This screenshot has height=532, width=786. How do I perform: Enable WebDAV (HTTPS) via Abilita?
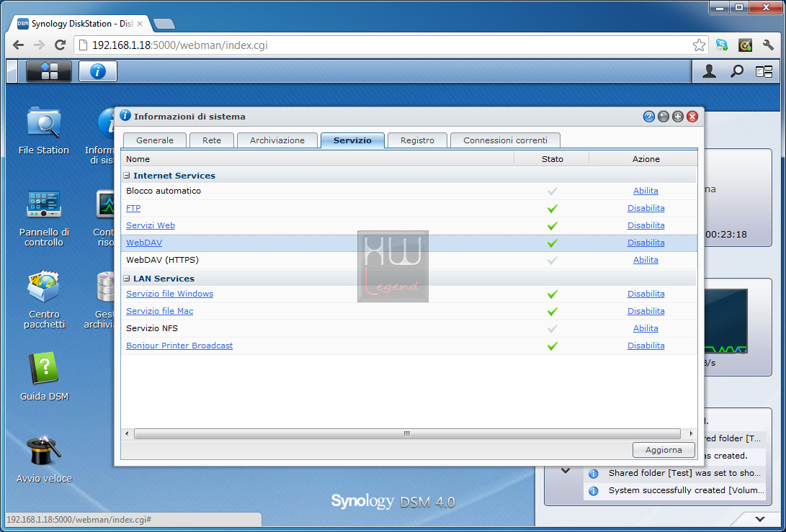[646, 260]
